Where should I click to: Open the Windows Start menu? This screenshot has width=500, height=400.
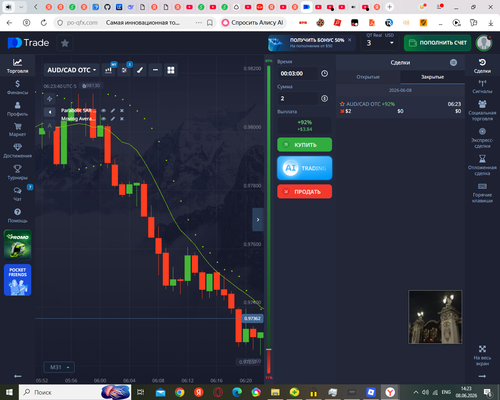coord(9,392)
